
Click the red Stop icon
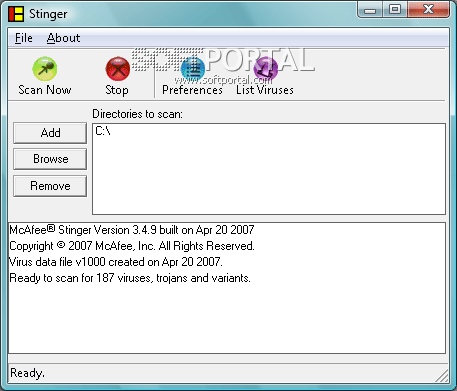(117, 69)
